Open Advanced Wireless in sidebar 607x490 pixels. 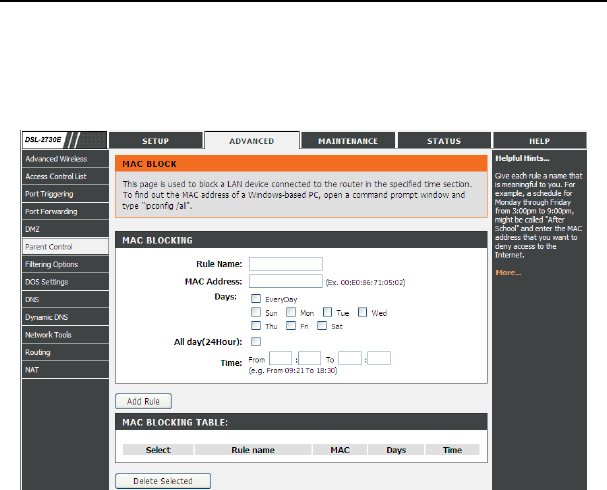coord(65,159)
